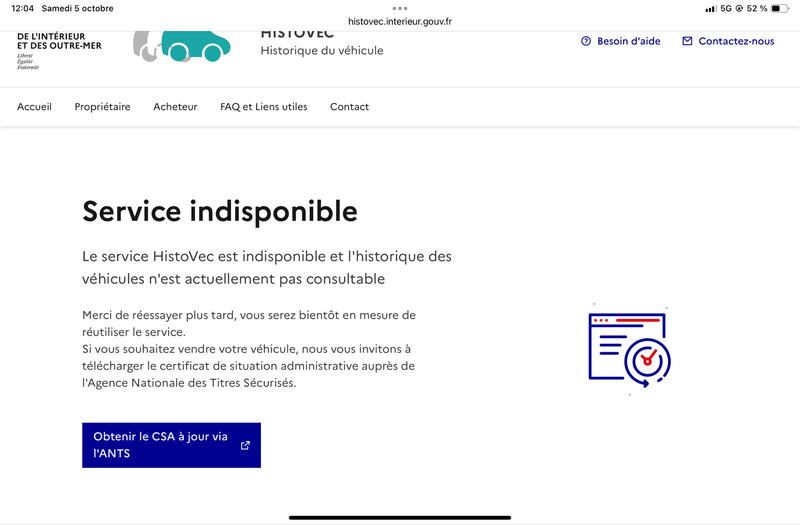Tap the 12:04 clock in status bar

pos(22,8)
